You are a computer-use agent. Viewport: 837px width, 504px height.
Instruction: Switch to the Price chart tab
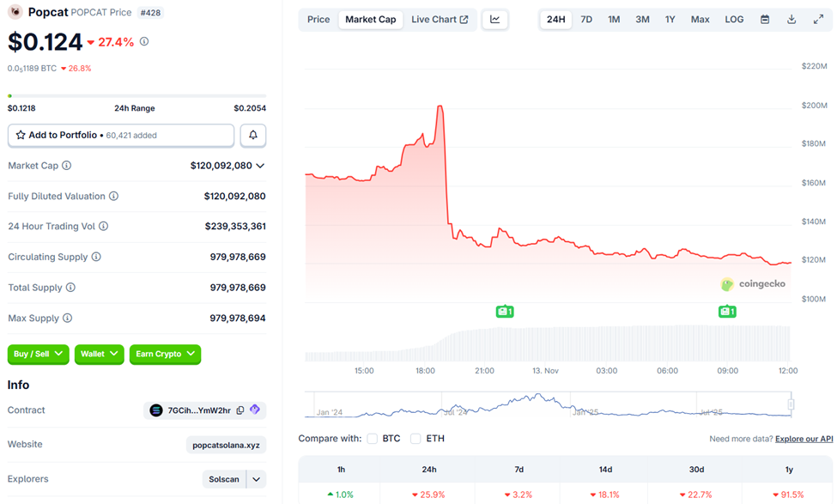pos(318,19)
